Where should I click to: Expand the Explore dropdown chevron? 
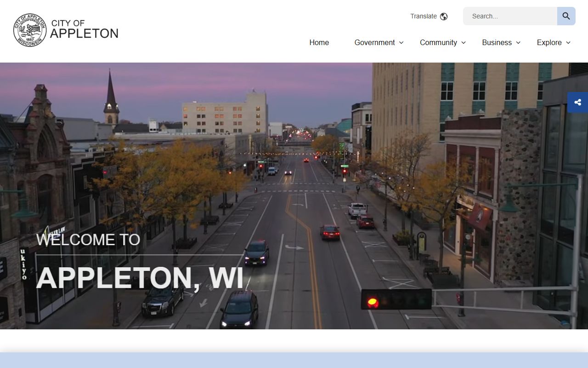click(568, 42)
